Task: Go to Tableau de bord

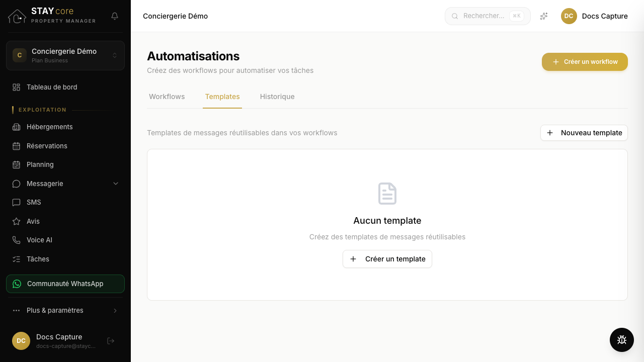Action: pos(65,87)
